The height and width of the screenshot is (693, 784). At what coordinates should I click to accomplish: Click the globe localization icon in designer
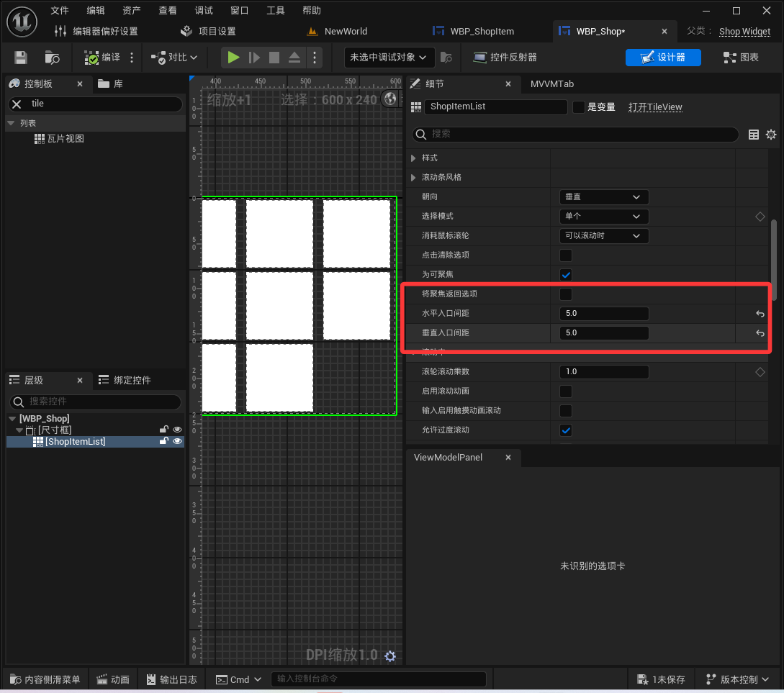[389, 99]
